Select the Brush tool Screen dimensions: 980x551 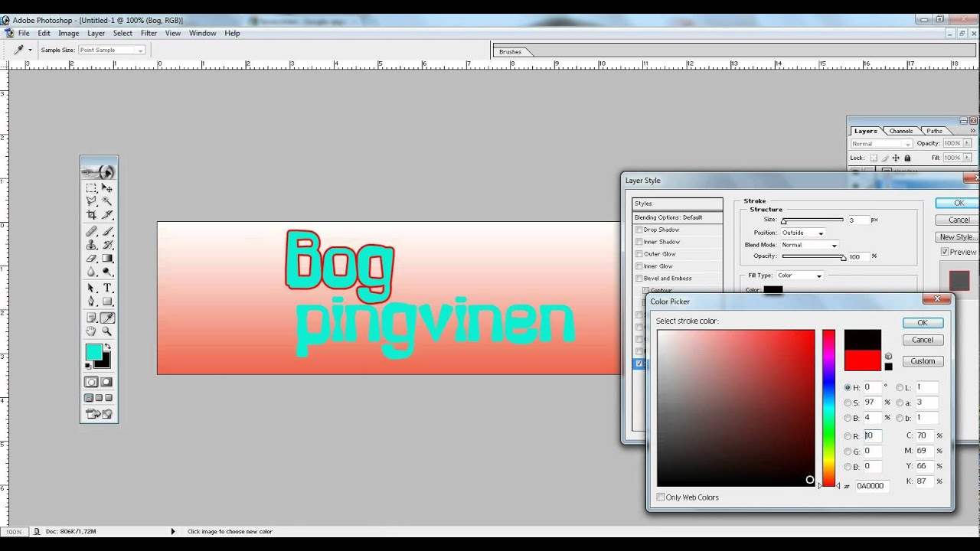click(107, 231)
